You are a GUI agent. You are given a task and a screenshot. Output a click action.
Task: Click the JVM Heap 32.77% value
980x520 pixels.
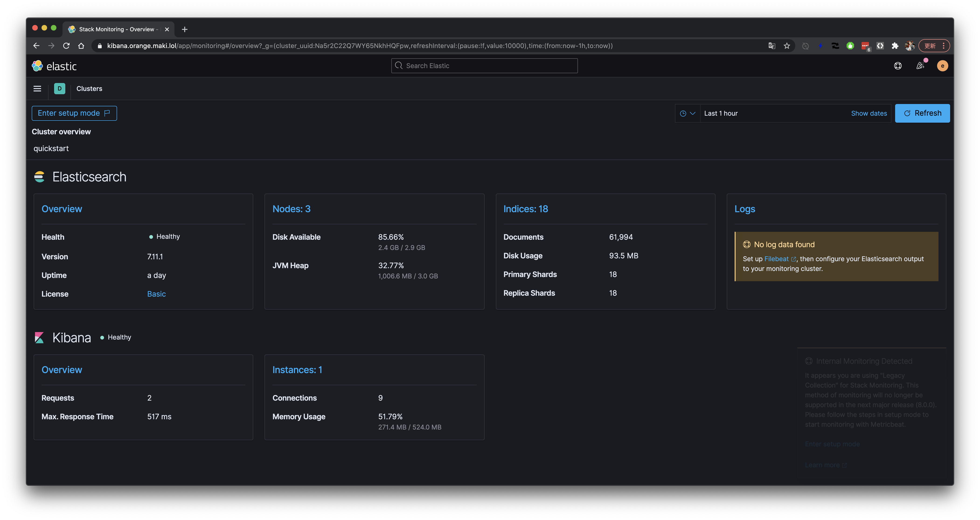point(391,266)
